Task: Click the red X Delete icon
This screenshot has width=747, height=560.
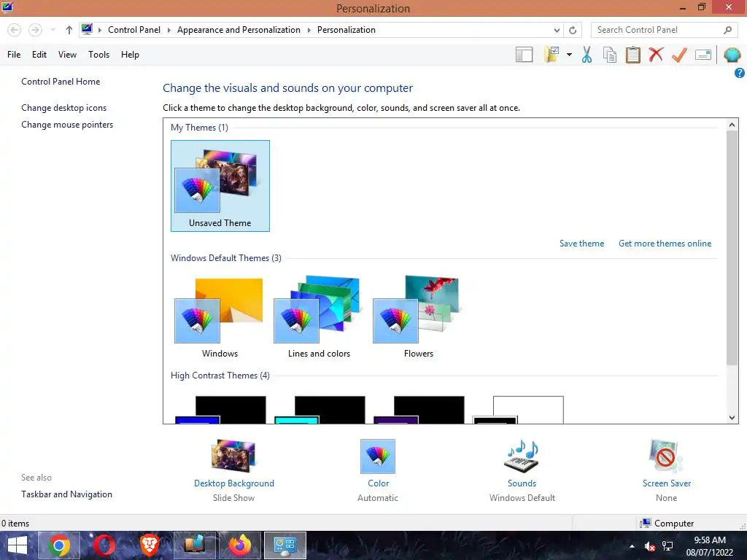Action: [656, 54]
